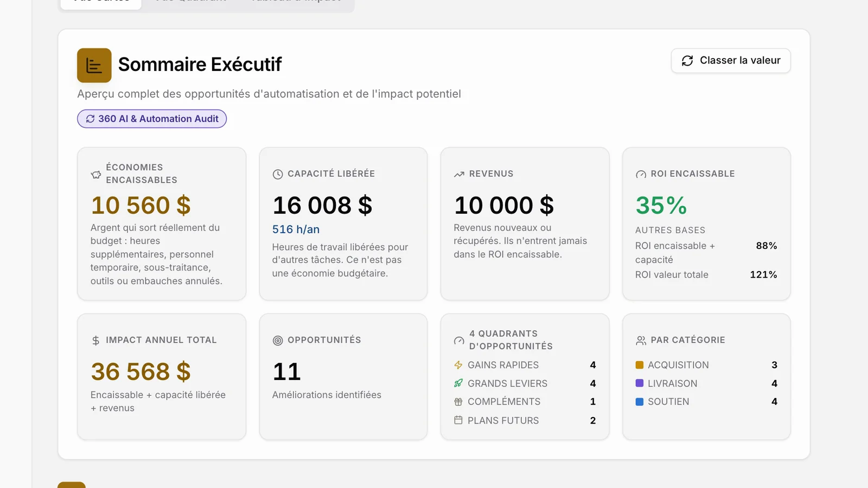868x488 pixels.
Task: Click the calendar icon for Plans futurs
Action: (458, 420)
